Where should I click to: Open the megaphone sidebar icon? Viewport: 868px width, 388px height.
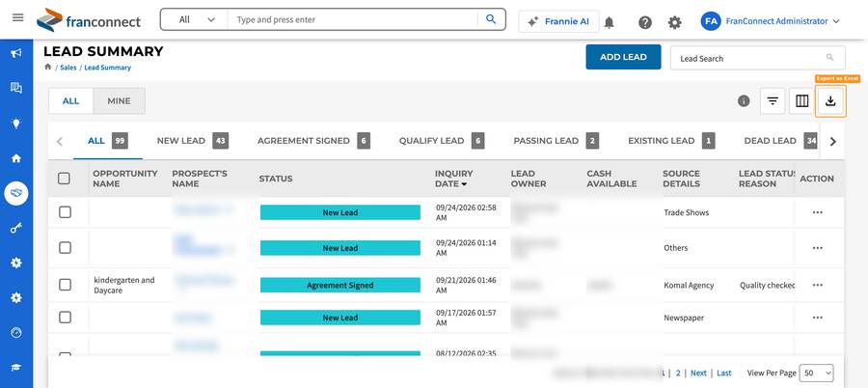click(x=16, y=53)
